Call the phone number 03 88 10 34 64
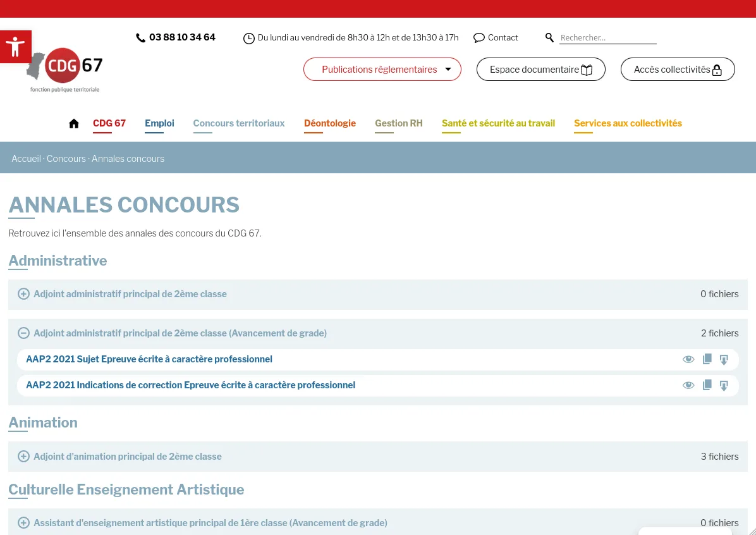Screen dimensions: 756x535 coord(176,38)
